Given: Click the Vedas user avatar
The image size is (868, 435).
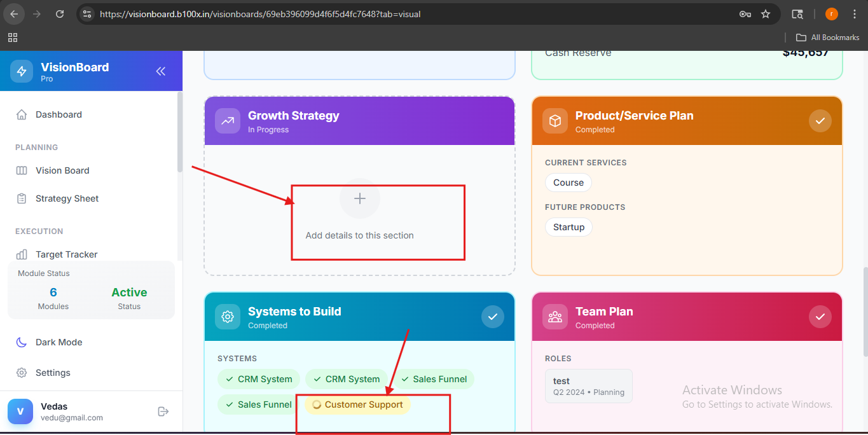Looking at the screenshot, I should 20,411.
